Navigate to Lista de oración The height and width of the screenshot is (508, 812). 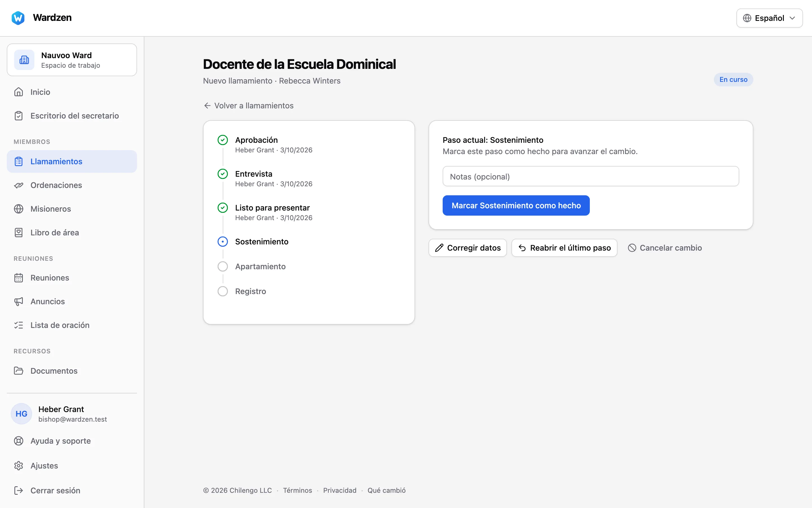click(x=72, y=325)
